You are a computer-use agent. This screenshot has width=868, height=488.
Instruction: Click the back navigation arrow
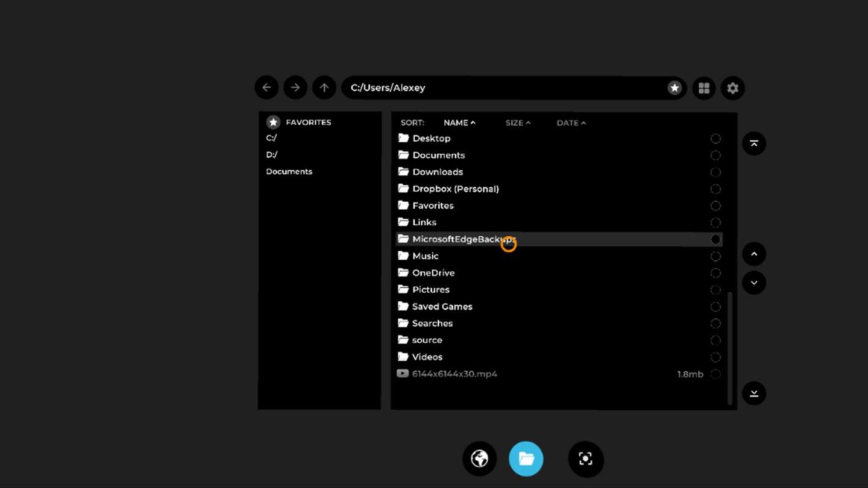click(x=266, y=88)
